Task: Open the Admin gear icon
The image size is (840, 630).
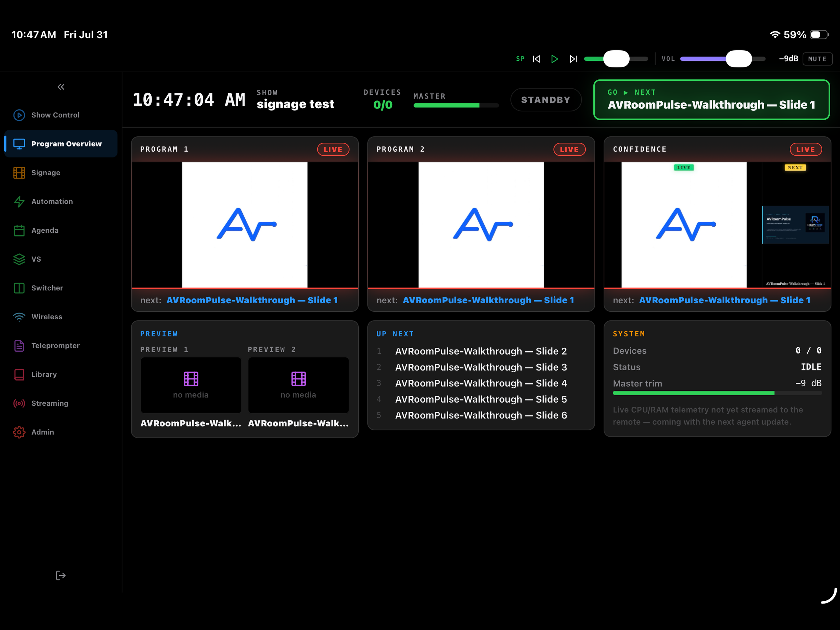Action: click(19, 432)
